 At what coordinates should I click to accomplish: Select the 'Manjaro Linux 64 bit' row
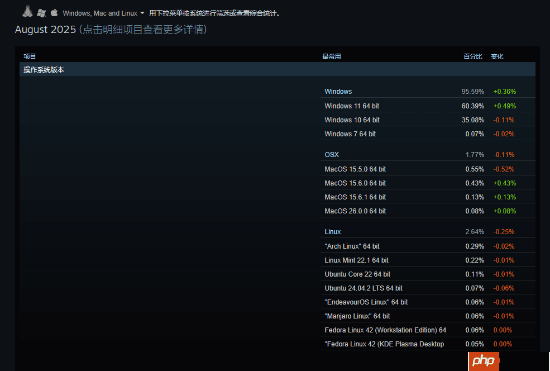click(428, 316)
